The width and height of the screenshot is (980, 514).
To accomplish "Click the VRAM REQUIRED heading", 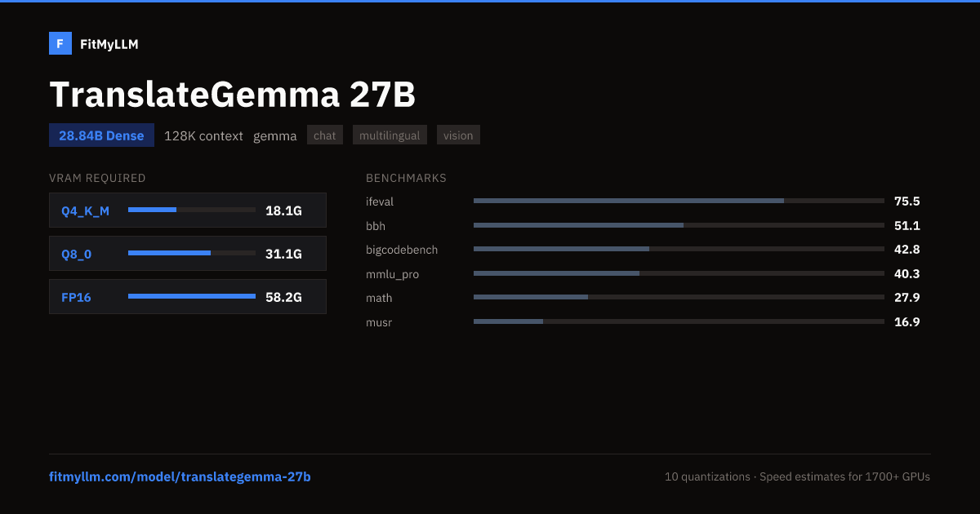I will coord(97,178).
